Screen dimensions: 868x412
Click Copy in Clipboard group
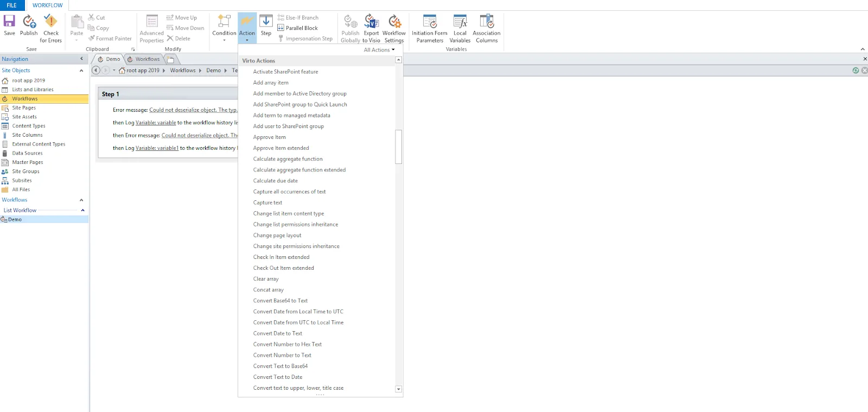(x=99, y=28)
